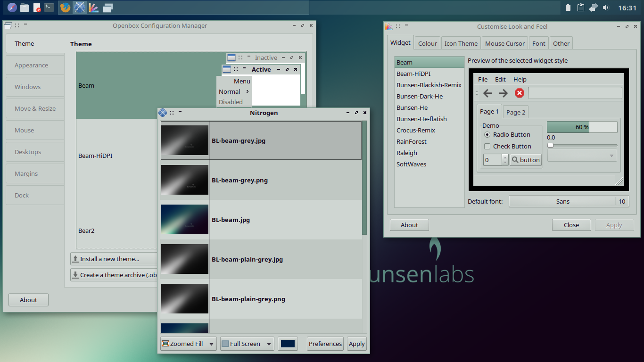Click the 60 % progress bar

(x=582, y=127)
